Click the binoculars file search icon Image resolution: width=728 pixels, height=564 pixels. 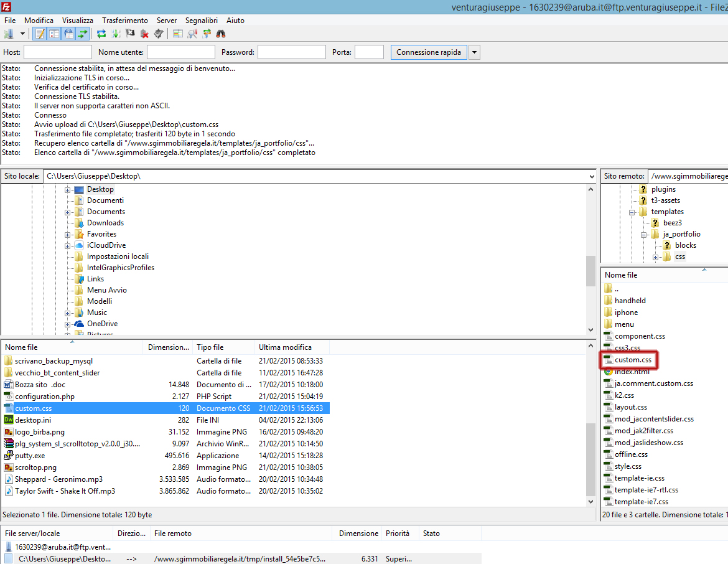[220, 34]
